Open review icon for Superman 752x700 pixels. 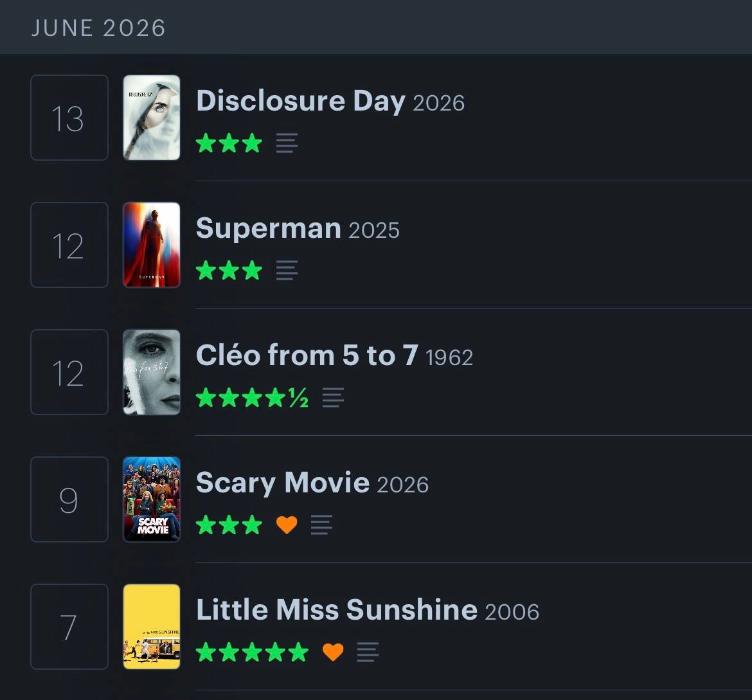[x=287, y=270]
